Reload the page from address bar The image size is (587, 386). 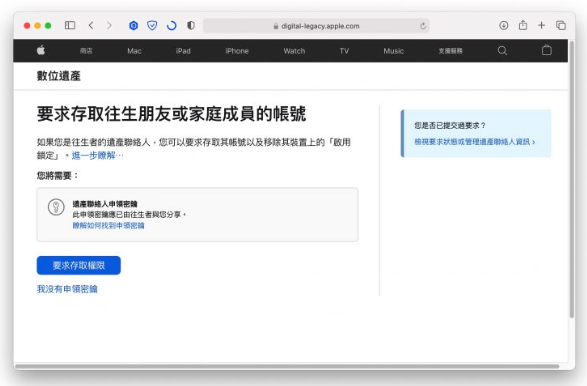423,26
